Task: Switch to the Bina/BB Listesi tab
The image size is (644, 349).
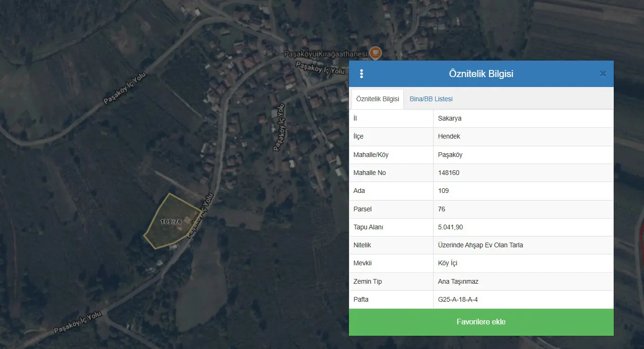Action: [431, 99]
